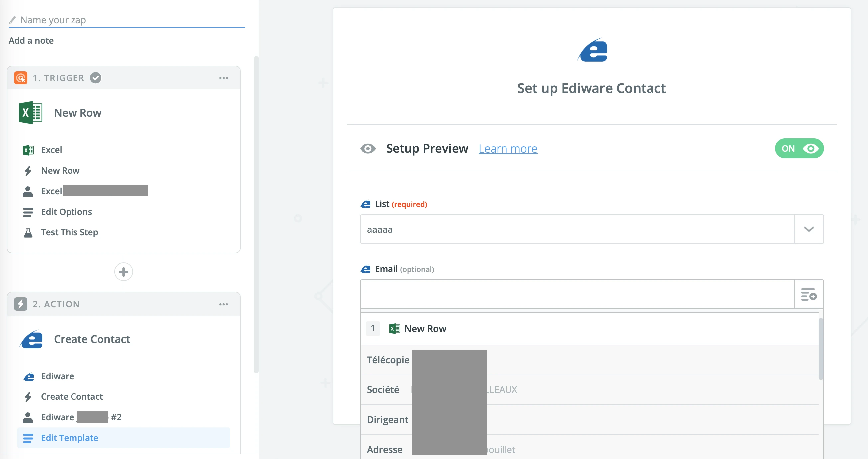Click the trigger completed checkmark icon
Viewport: 868px width, 459px height.
(96, 78)
